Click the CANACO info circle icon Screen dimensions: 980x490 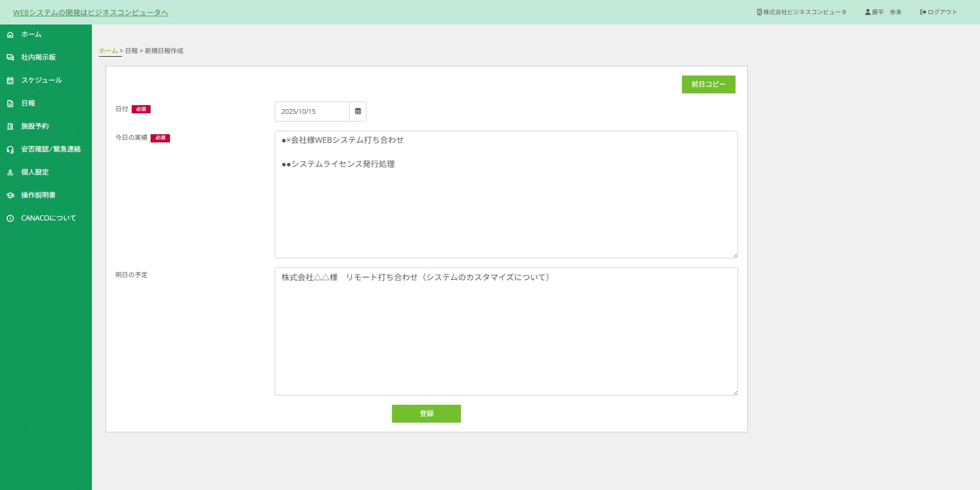(10, 218)
